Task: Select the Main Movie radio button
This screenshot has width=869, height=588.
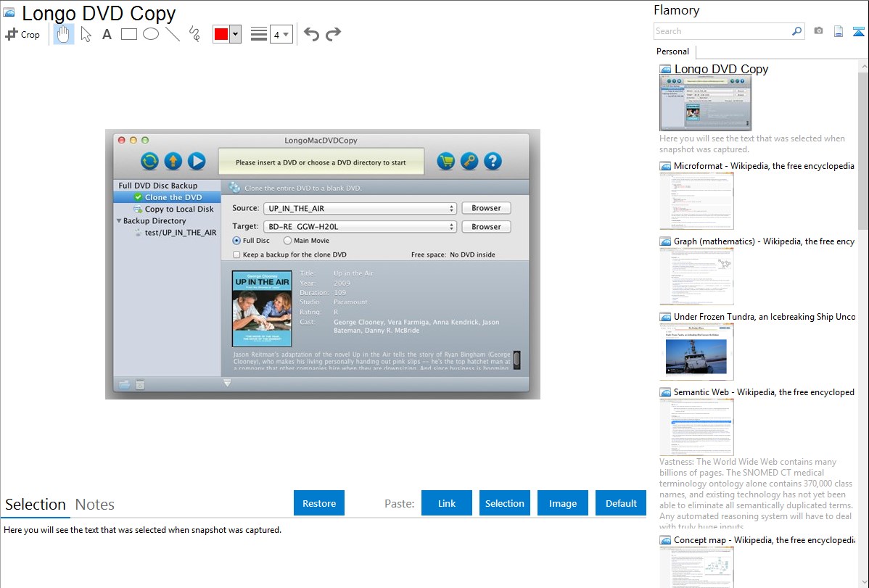Action: [287, 241]
